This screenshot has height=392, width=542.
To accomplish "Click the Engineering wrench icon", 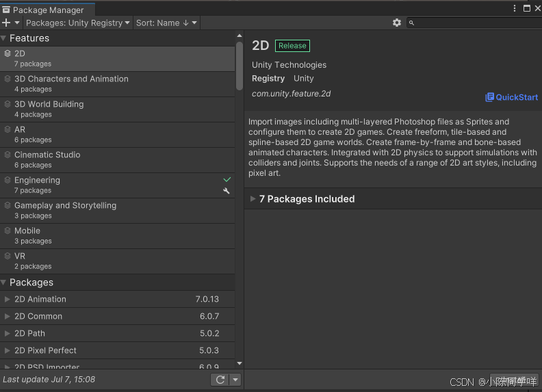I will click(x=227, y=191).
